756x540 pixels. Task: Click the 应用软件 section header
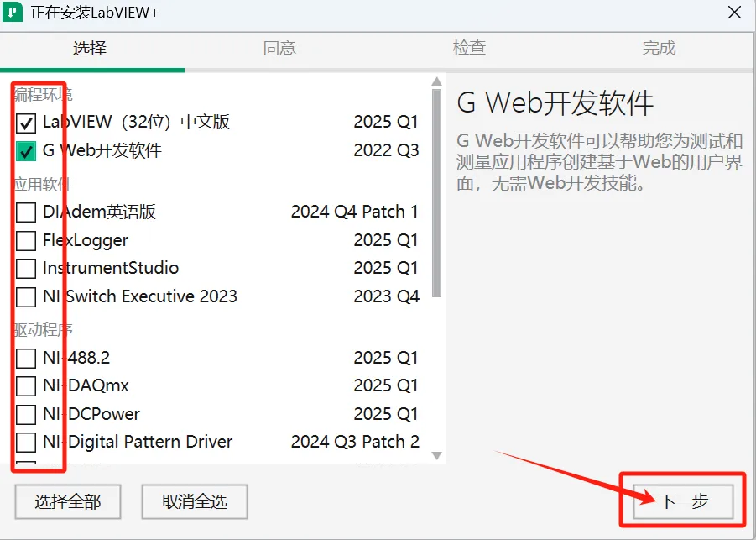tap(43, 185)
